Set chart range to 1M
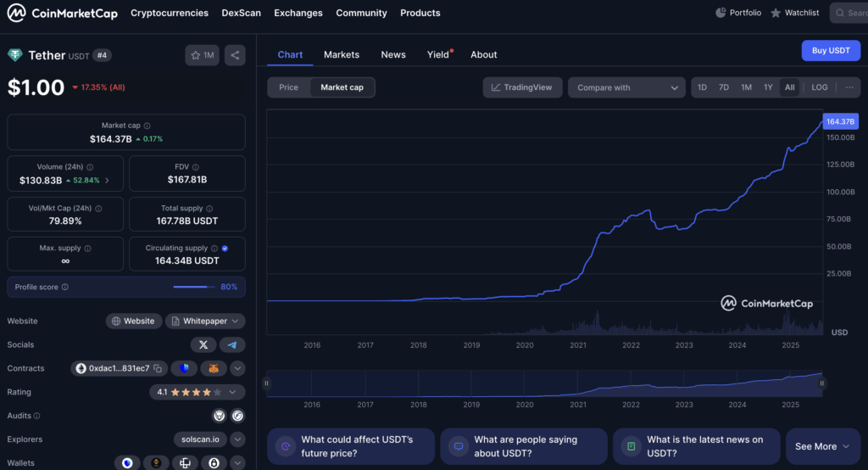The width and height of the screenshot is (868, 470). pos(746,87)
